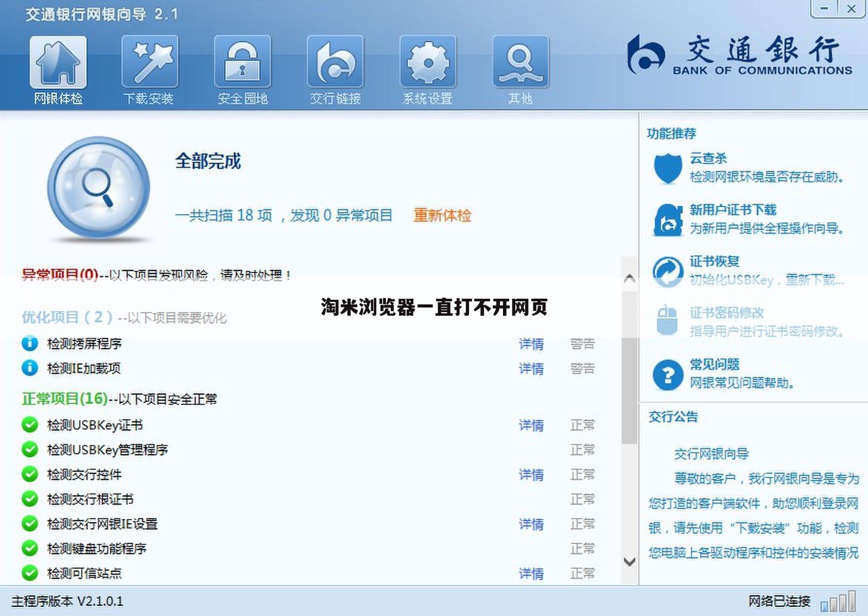
Task: Click the scrollbar up arrow
Action: [629, 279]
